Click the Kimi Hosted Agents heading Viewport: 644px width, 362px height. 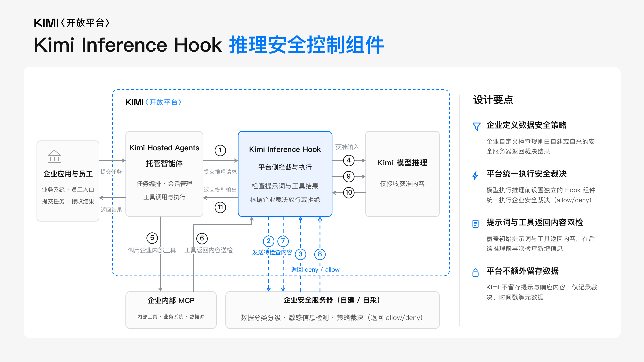[x=164, y=148]
